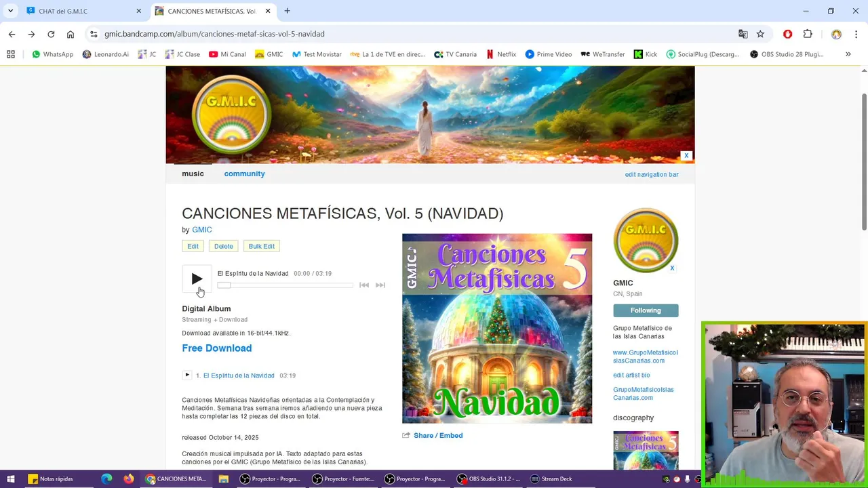Viewport: 868px width, 488px height.
Task: Open OBS Studio 28 Plugins bookmark
Action: [787, 54]
